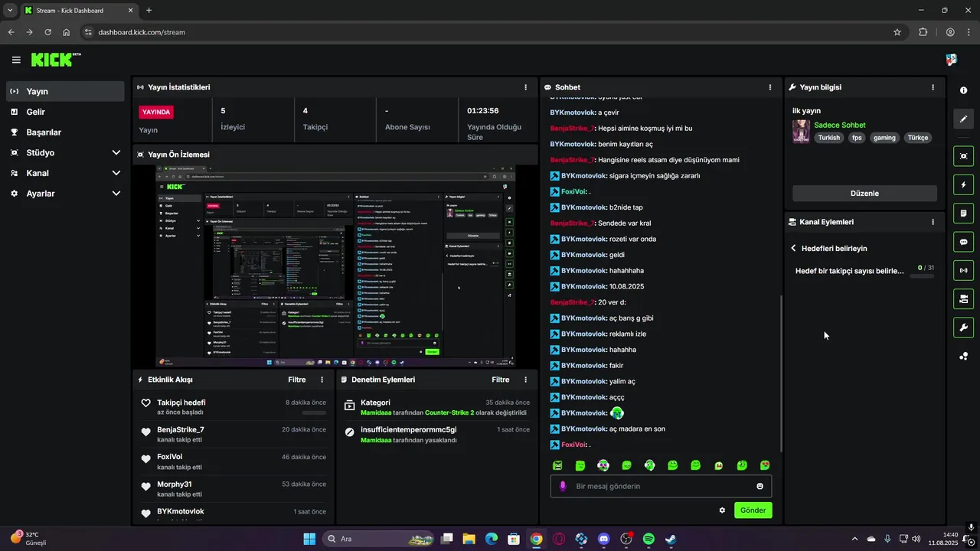The height and width of the screenshot is (551, 980).
Task: Open the hamburger navigation menu
Action: pyautogui.click(x=16, y=60)
